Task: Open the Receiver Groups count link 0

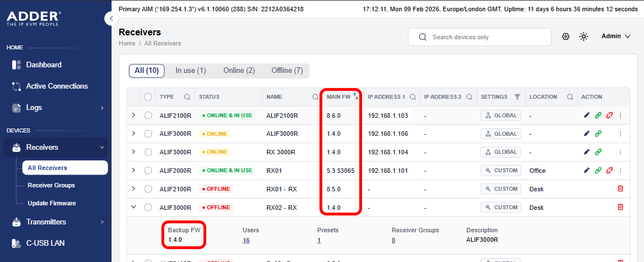Action: click(x=393, y=240)
